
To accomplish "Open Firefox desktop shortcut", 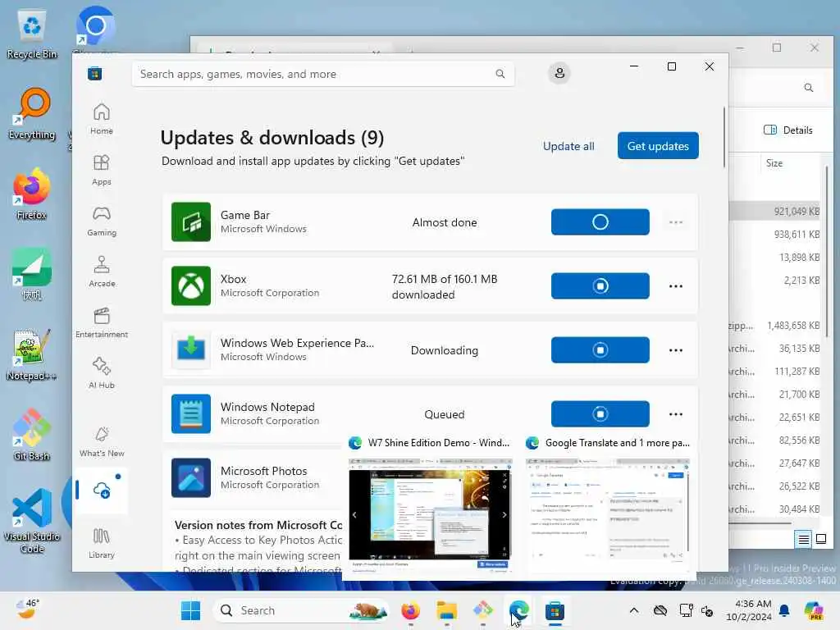I will [x=32, y=194].
